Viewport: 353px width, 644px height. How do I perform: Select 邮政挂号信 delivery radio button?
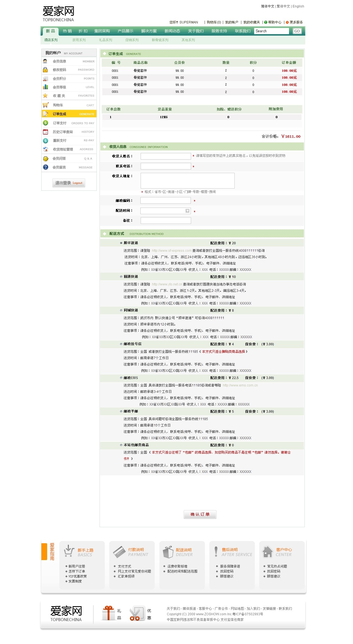click(x=121, y=344)
